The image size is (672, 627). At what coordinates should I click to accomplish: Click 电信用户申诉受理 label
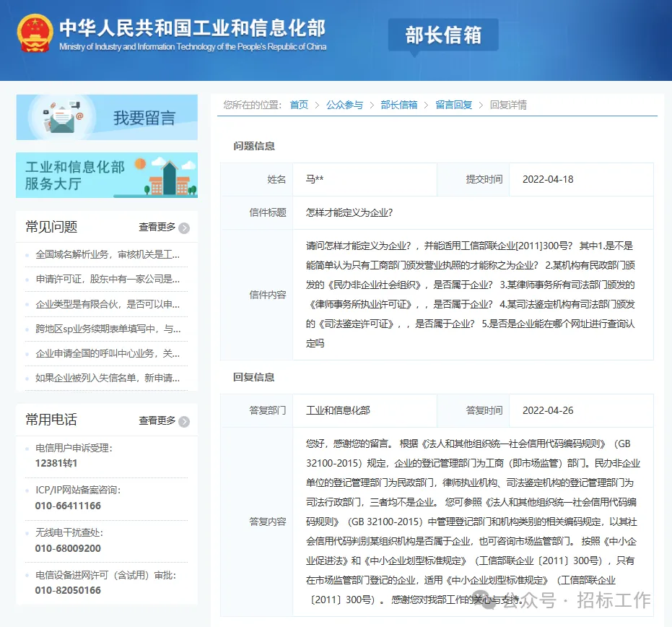(74, 448)
